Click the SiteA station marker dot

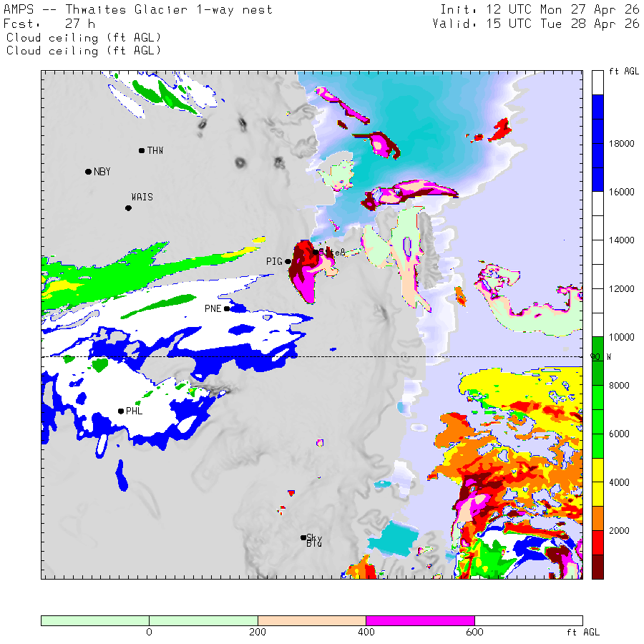point(316,252)
